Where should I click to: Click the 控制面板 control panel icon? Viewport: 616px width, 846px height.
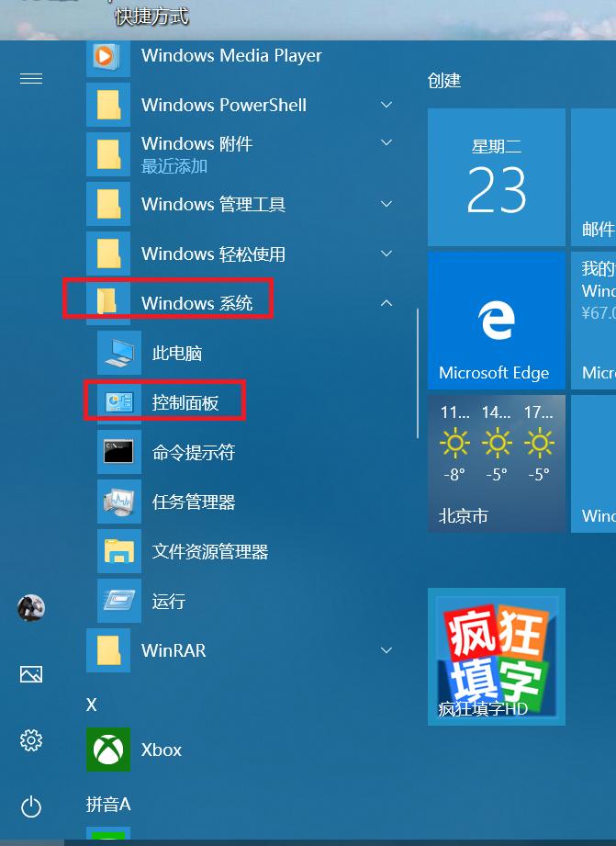[x=119, y=402]
